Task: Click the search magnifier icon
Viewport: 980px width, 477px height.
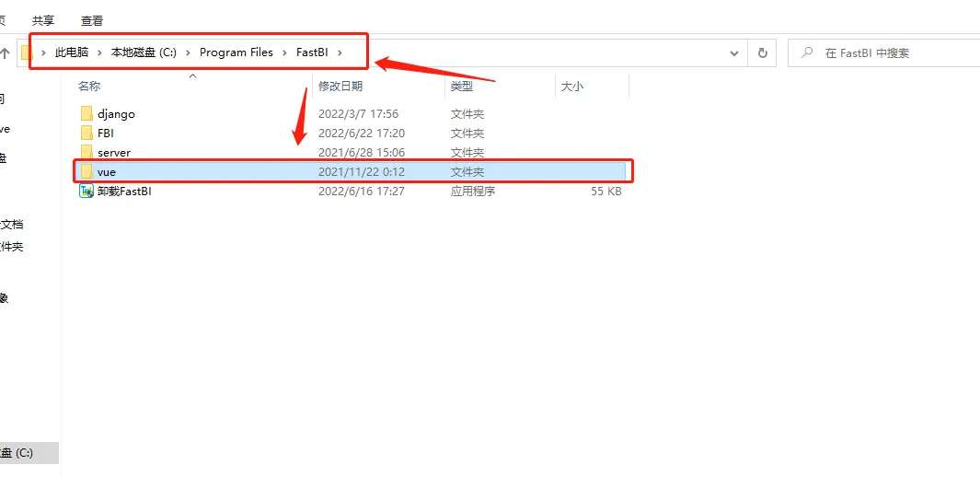Action: pyautogui.click(x=807, y=53)
